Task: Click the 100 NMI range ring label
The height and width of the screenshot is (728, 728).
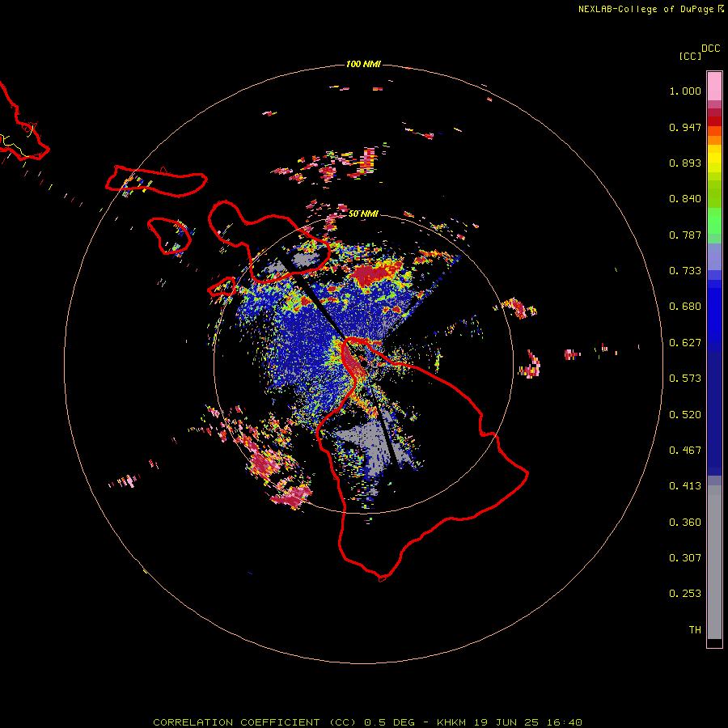Action: pyautogui.click(x=363, y=64)
